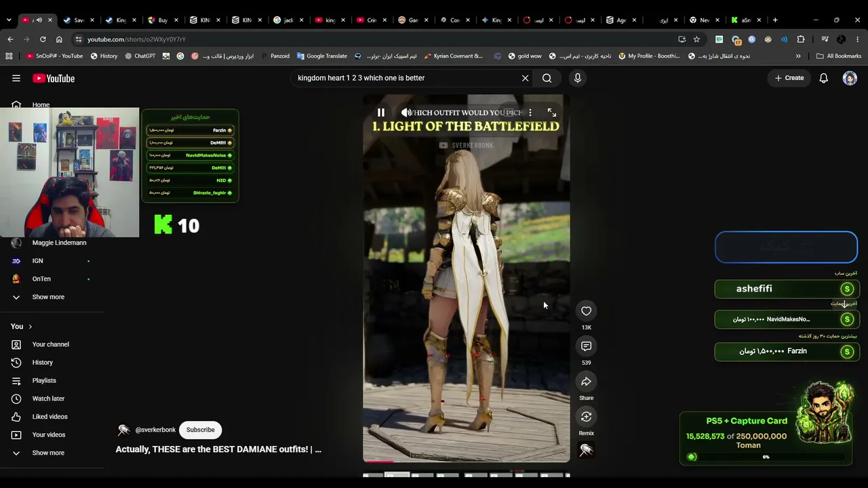The width and height of the screenshot is (868, 488).
Task: Start voice search with the microphone
Action: (x=578, y=78)
